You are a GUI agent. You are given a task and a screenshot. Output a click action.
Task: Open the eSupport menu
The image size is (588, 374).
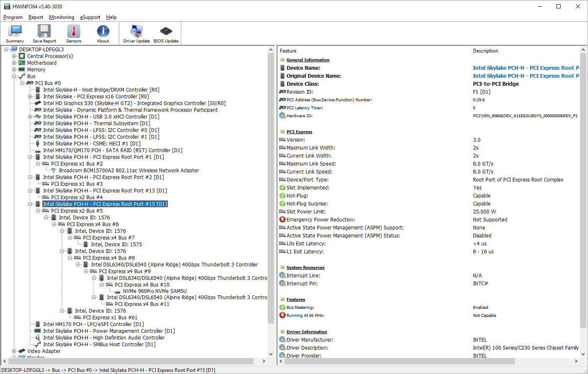pos(90,17)
